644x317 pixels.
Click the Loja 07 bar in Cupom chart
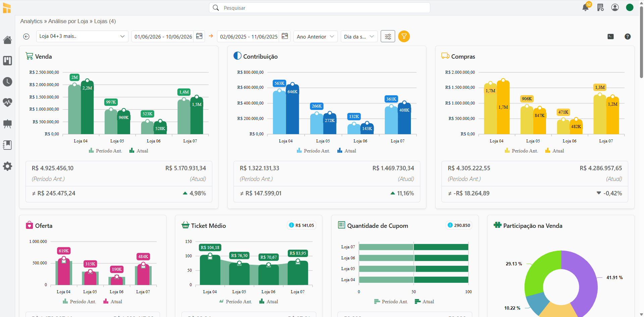tap(414, 247)
